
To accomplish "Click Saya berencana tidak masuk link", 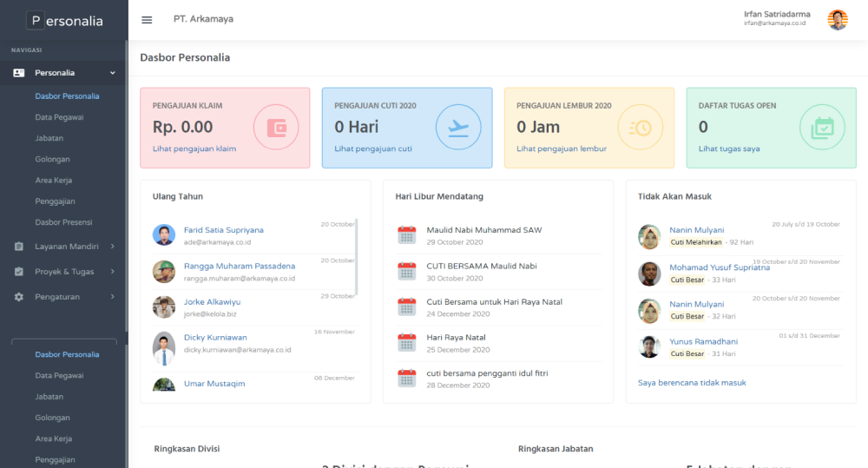I will point(692,382).
